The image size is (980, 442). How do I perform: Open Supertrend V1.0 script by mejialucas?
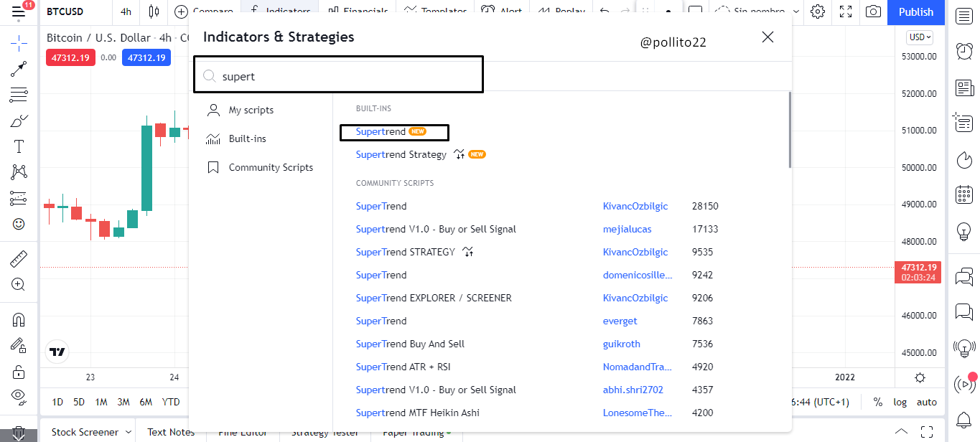click(436, 229)
